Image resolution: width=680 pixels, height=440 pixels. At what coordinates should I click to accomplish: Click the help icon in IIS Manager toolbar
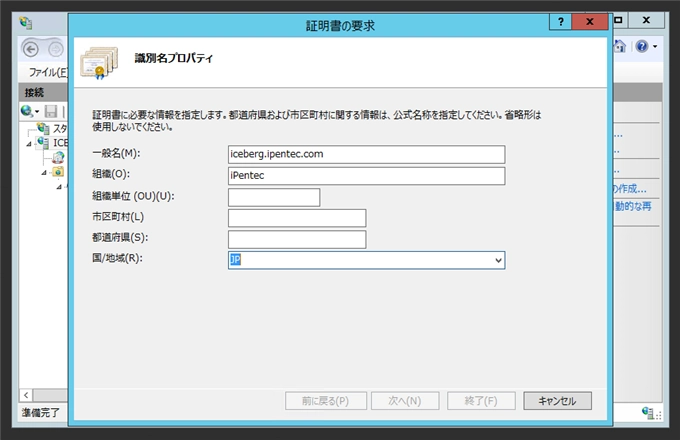point(642,46)
